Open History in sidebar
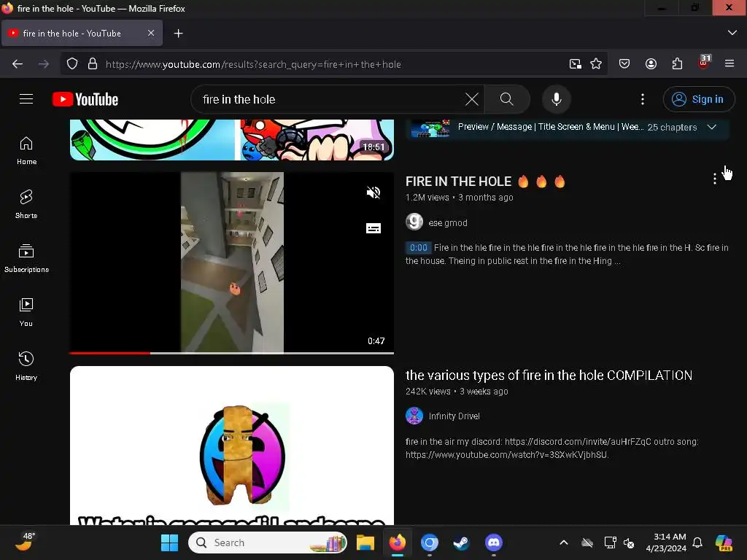The height and width of the screenshot is (560, 747). click(26, 366)
